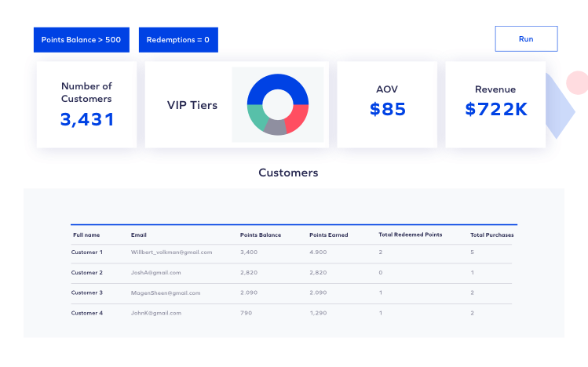Click email JoshA@gmail.com
Viewport: 588px width, 367px height.
156,273
